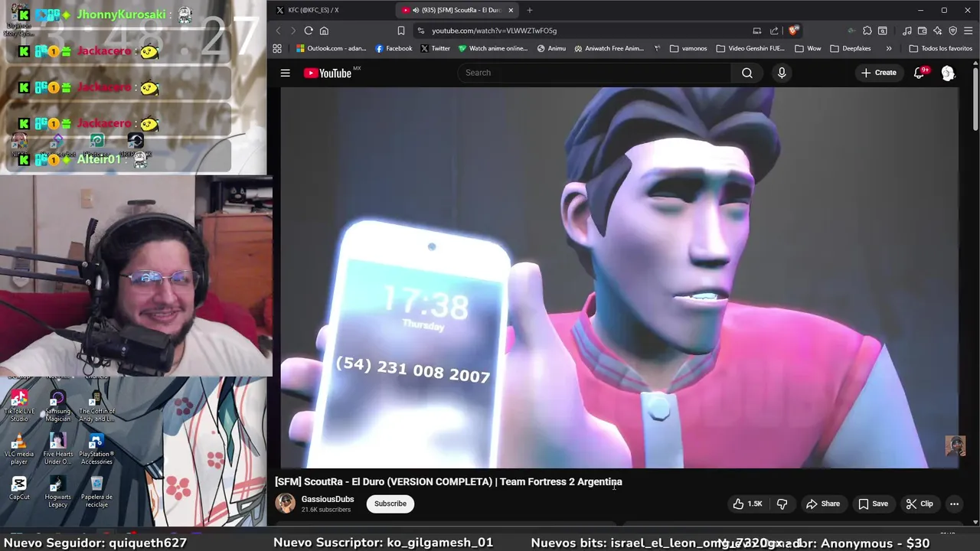Create a Clip of the video

pos(920,504)
